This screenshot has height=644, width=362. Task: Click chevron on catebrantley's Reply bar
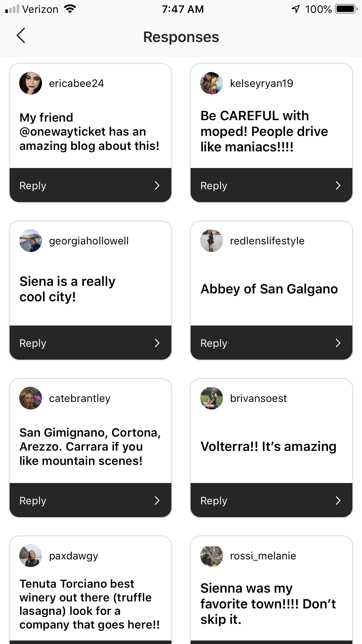pos(157,501)
